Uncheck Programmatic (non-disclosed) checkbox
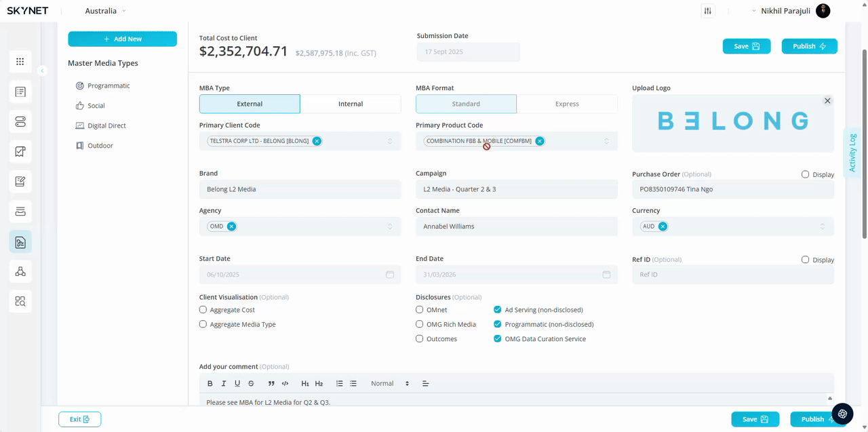Screen dimensions: 868x432 [498, 324]
